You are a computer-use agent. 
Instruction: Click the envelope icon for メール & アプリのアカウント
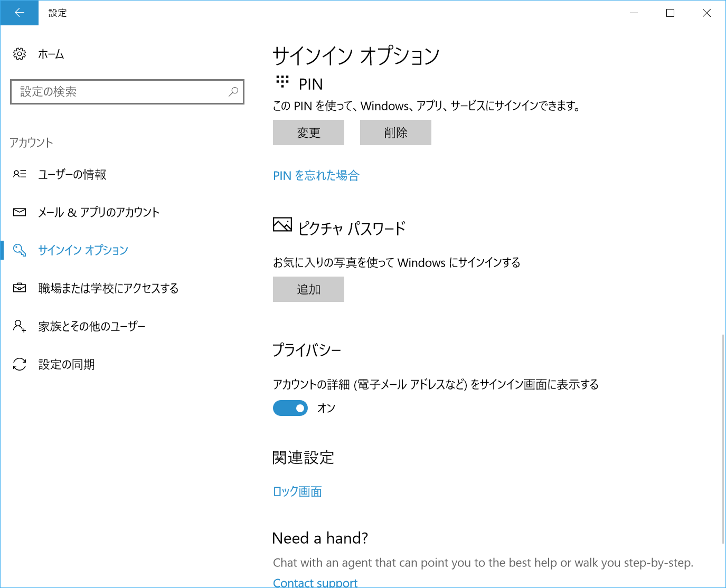coord(20,212)
